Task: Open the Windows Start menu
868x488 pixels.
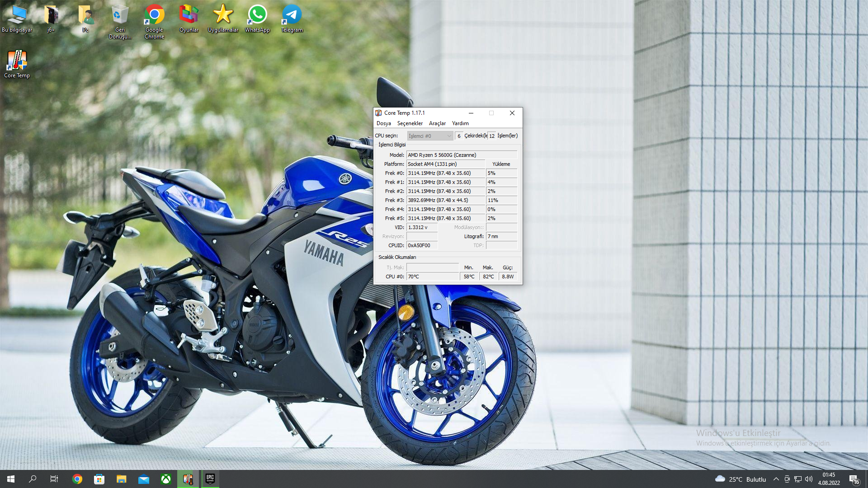Action: pyautogui.click(x=11, y=479)
